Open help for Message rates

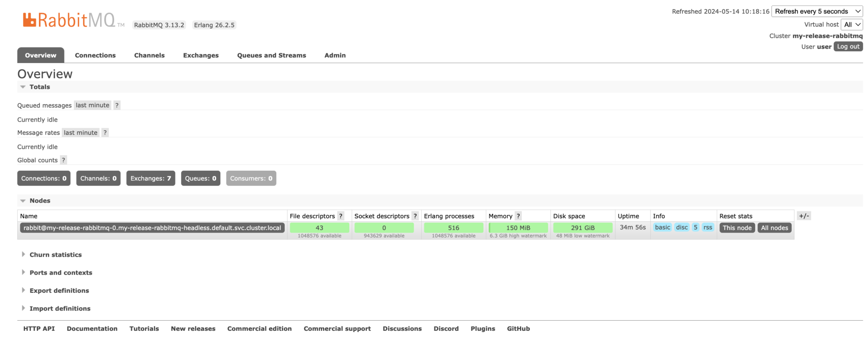point(105,133)
